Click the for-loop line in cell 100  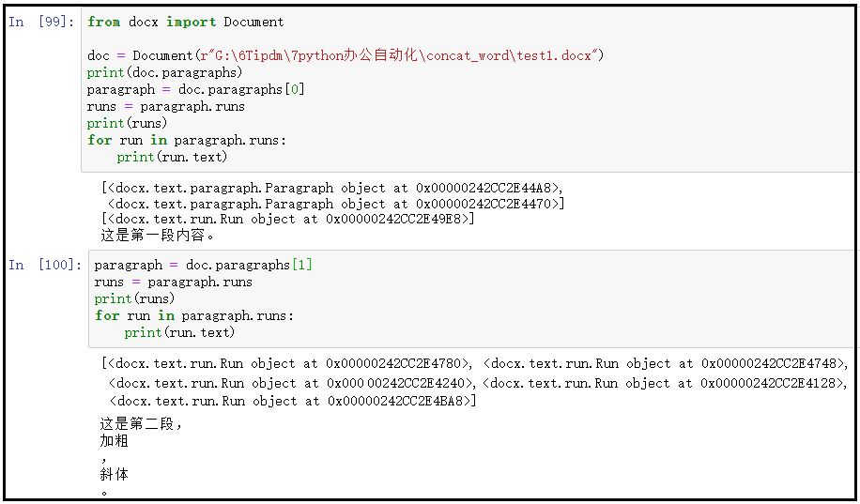click(194, 315)
